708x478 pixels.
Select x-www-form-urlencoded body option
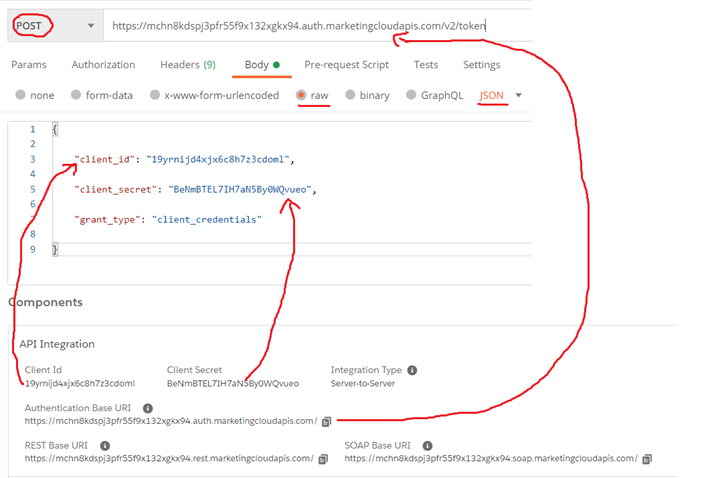155,95
